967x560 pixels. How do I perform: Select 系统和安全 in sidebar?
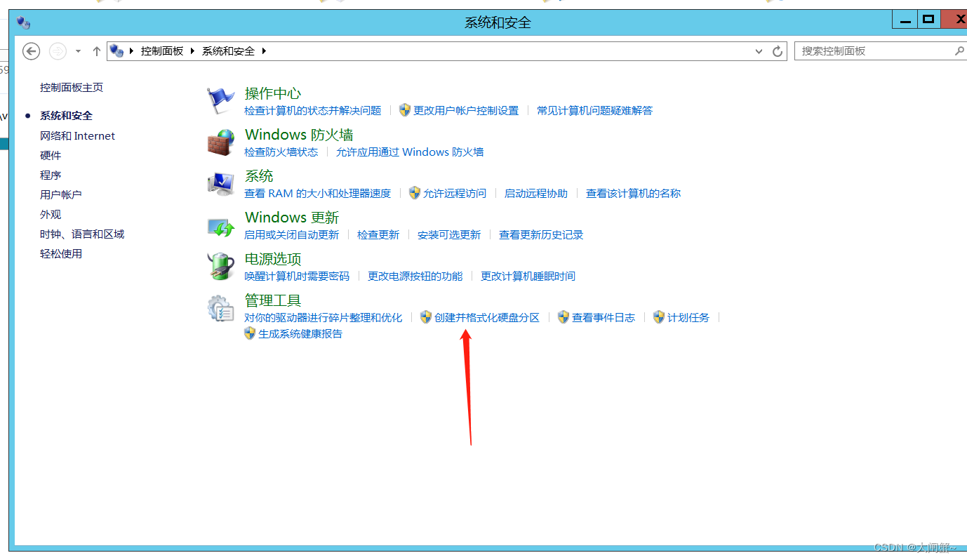pos(66,116)
